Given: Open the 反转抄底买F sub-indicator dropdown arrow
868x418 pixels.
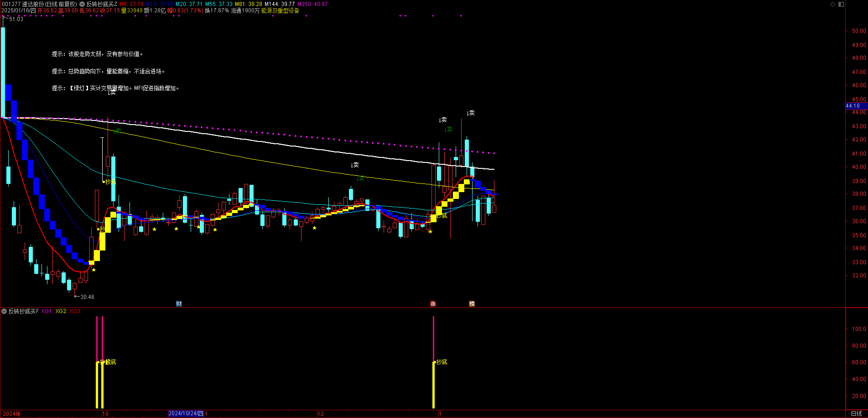Looking at the screenshot, I should [4, 311].
